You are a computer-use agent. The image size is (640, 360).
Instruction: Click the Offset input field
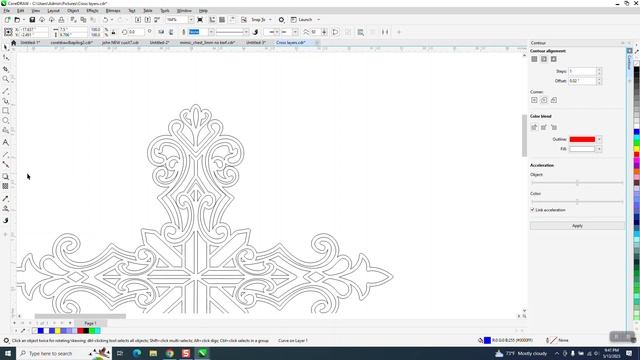point(582,81)
